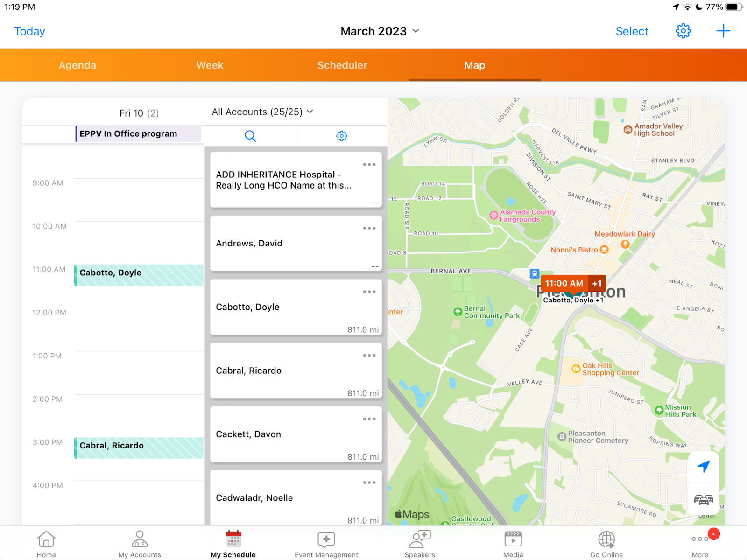Open more options for Cackett, Davon
The width and height of the screenshot is (747, 560).
coord(369,419)
